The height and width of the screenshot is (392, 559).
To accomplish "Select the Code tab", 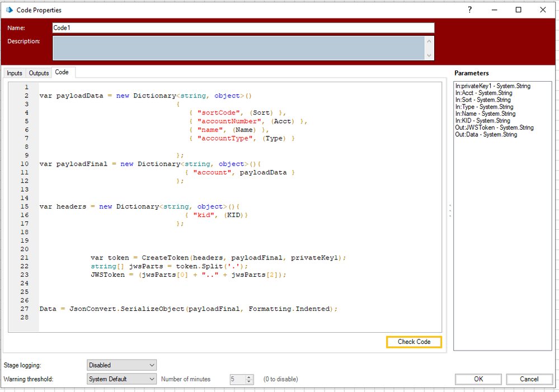I will click(x=62, y=73).
